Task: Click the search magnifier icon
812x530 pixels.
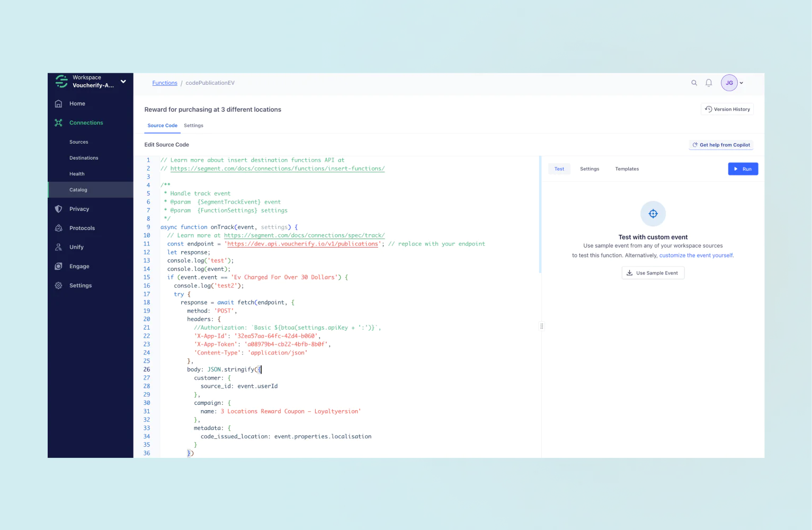Action: tap(694, 83)
